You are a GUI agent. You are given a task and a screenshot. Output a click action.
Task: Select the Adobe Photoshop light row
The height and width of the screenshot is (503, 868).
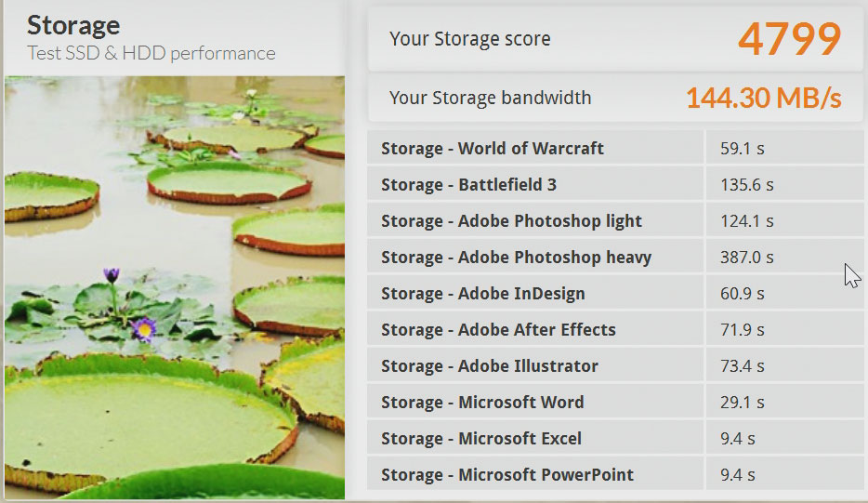coord(511,221)
